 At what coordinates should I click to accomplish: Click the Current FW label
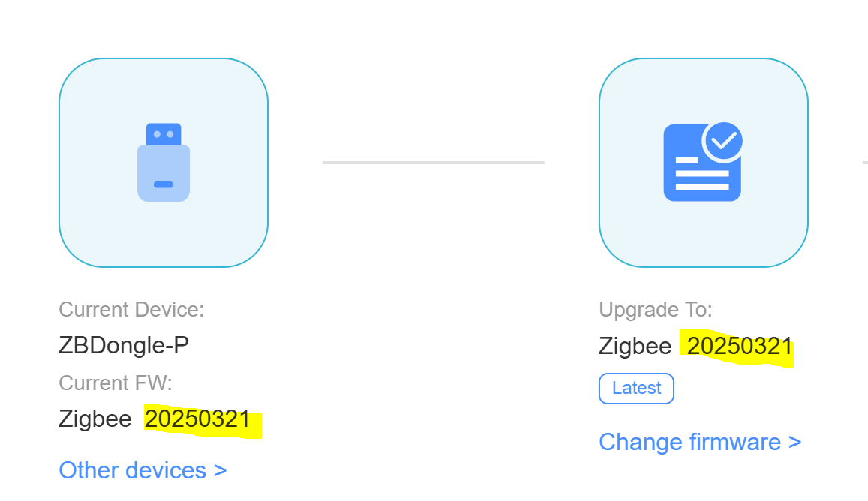coord(116,382)
